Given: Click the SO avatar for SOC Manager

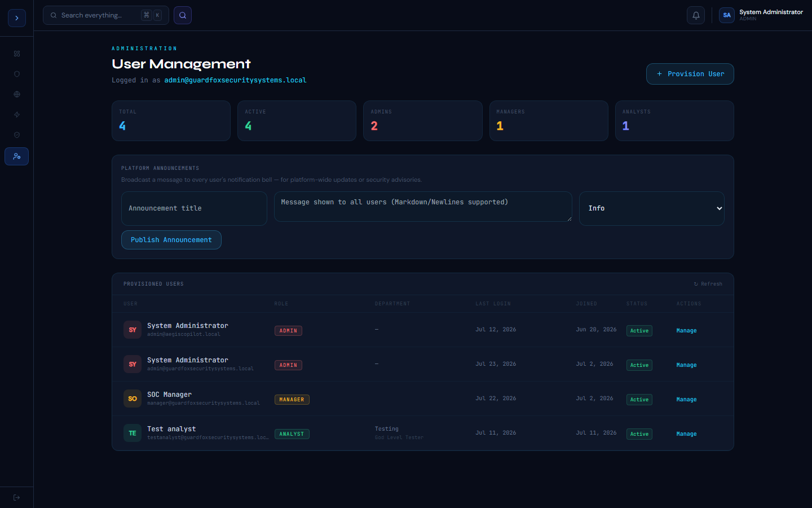Looking at the screenshot, I should point(133,398).
